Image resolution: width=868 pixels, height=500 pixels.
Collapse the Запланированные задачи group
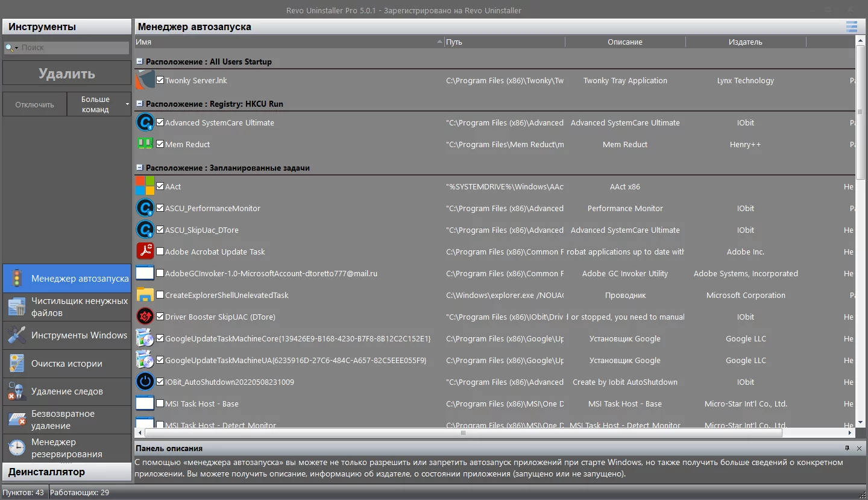[139, 168]
